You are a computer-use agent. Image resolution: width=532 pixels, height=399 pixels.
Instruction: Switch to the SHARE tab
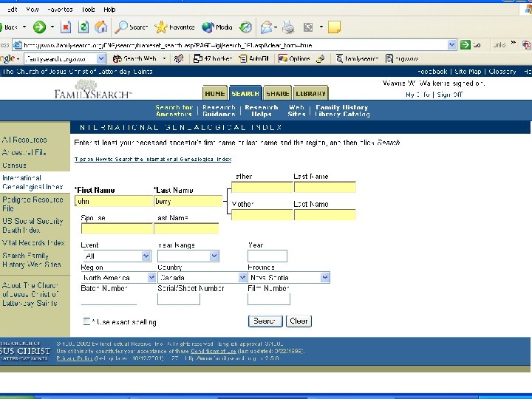coord(278,93)
